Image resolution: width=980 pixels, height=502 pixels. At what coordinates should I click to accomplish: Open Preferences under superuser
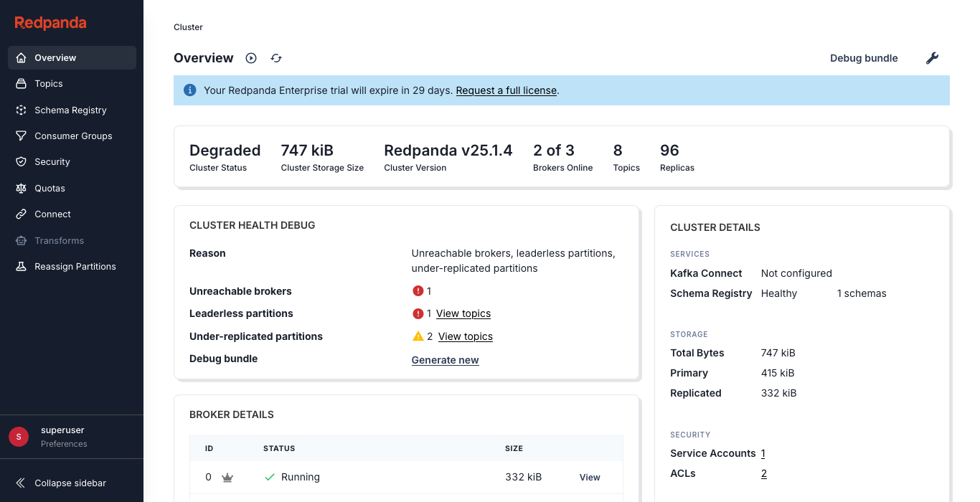tap(62, 443)
